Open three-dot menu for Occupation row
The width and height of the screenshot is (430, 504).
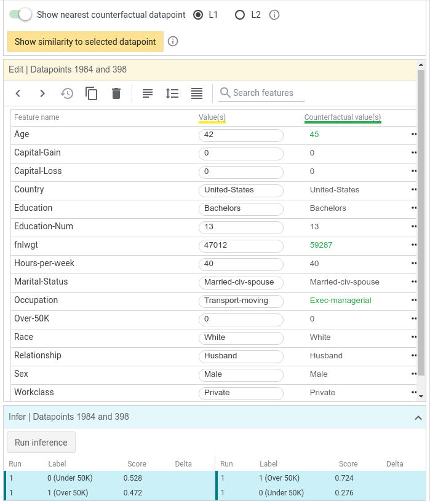[414, 300]
